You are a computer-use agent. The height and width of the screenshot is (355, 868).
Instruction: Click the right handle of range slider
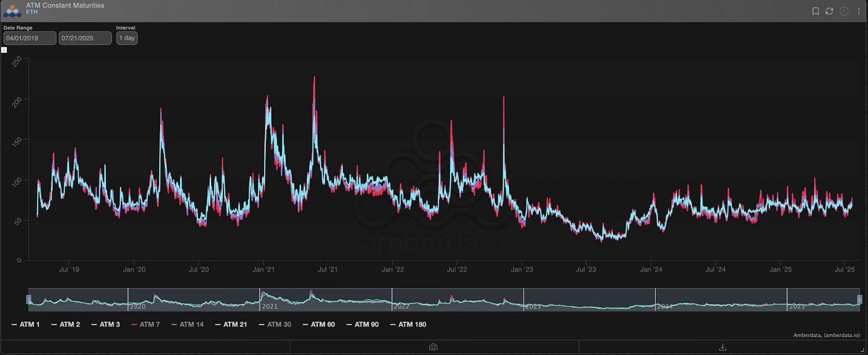860,299
